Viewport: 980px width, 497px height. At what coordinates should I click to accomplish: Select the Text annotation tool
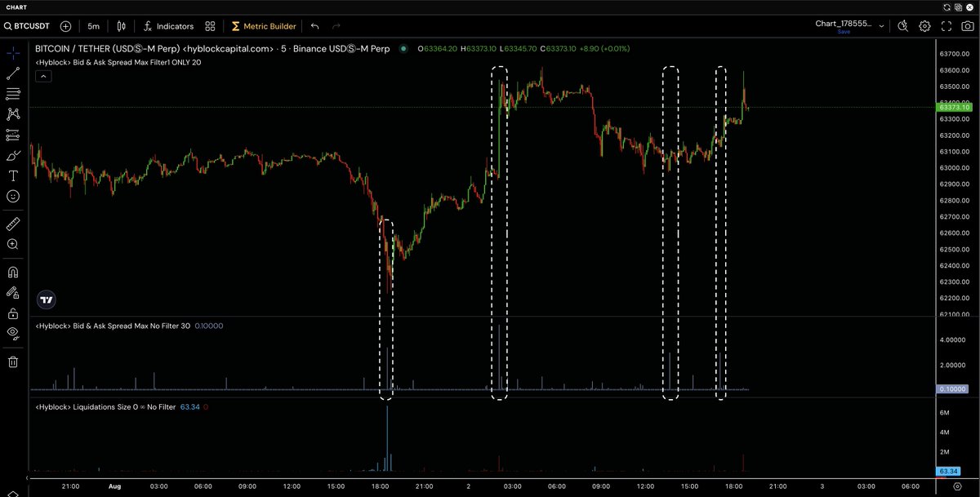pos(13,176)
